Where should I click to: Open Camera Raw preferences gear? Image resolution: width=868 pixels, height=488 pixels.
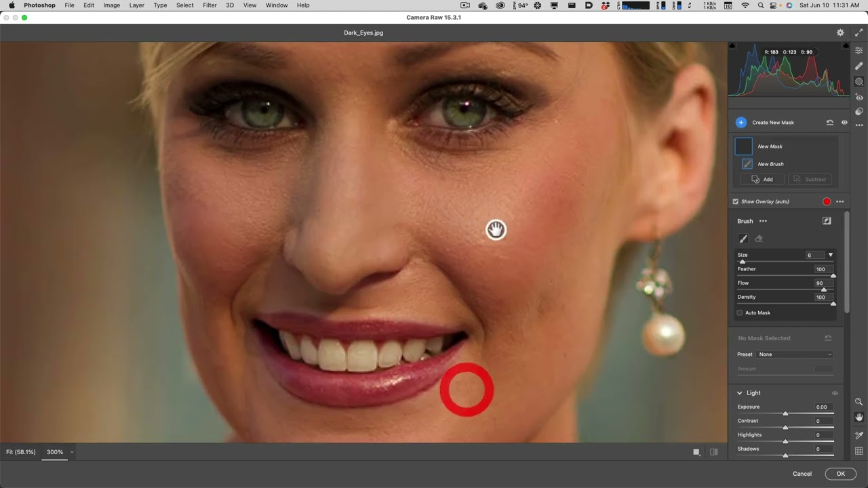[840, 33]
